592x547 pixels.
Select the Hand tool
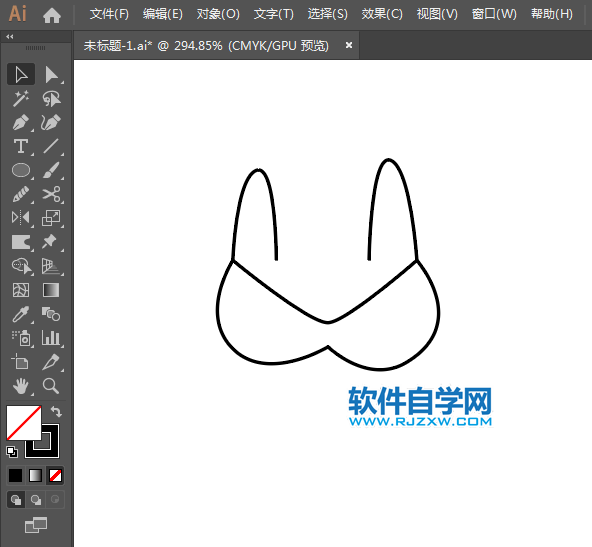click(21, 386)
